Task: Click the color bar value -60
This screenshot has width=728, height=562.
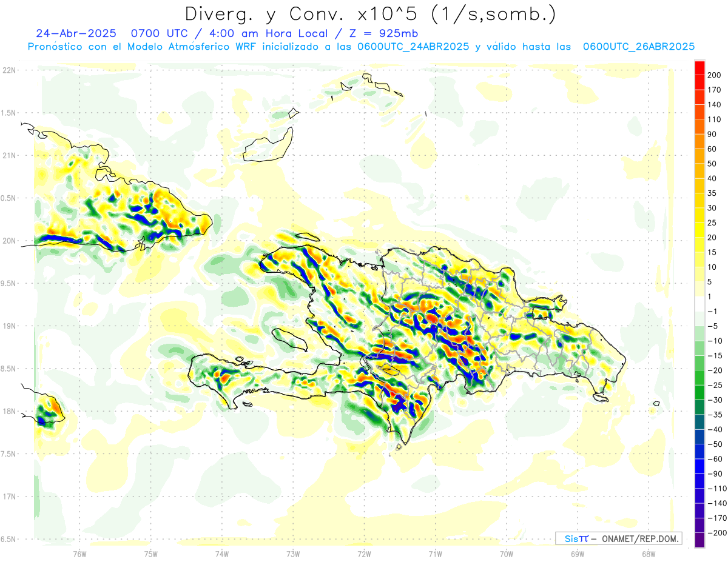Action: (x=716, y=459)
